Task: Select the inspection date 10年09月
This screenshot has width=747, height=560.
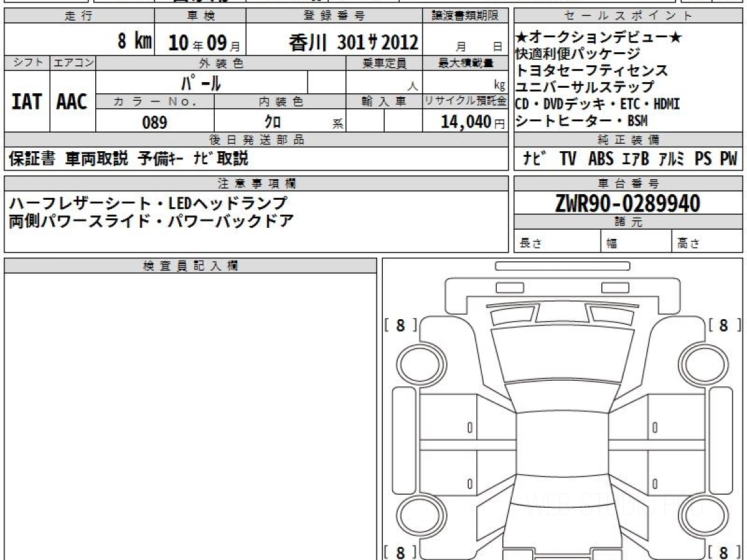Action: pyautogui.click(x=204, y=43)
